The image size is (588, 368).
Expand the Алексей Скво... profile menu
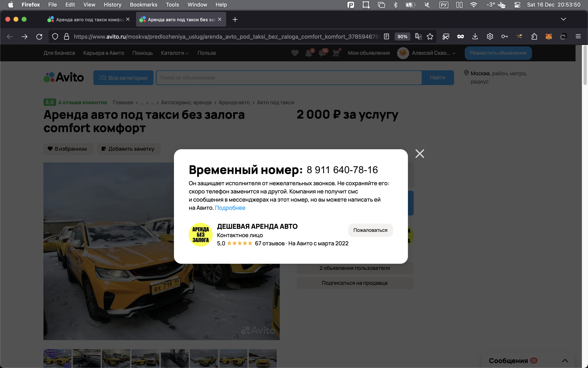[426, 53]
